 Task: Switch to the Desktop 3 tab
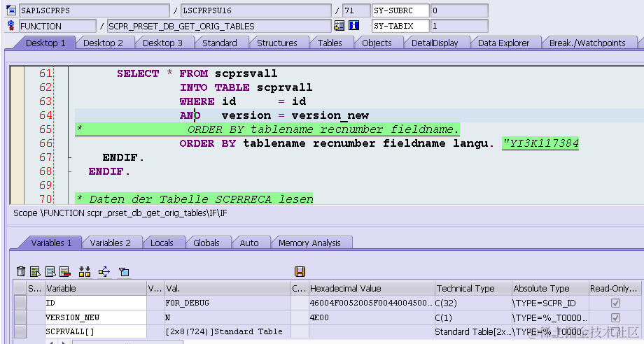coord(162,43)
